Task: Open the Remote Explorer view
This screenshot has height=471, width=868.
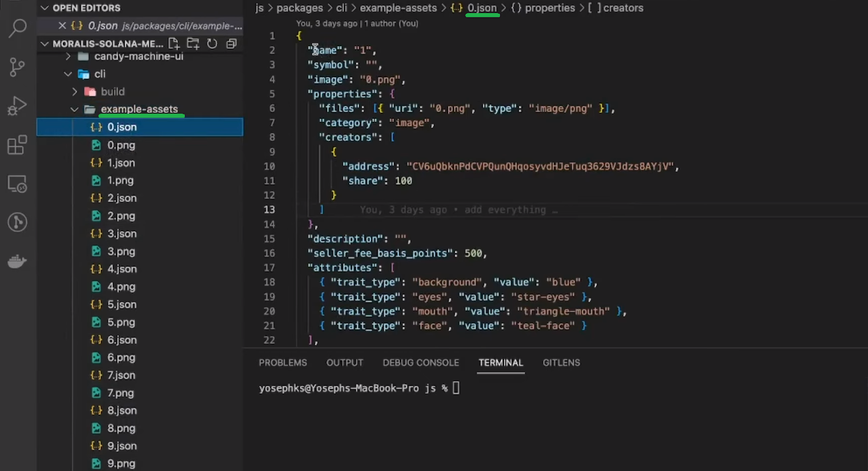Action: pyautogui.click(x=17, y=184)
